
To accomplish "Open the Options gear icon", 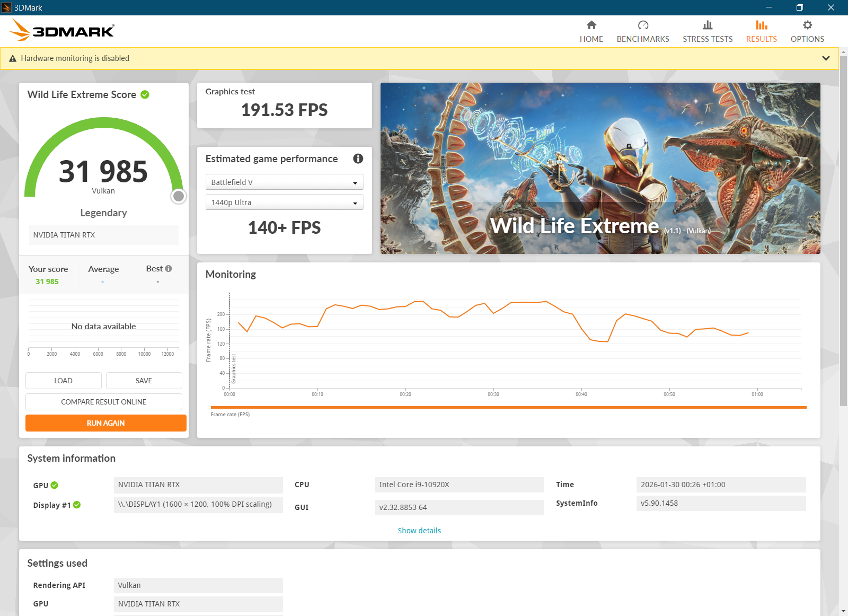I will click(x=807, y=25).
